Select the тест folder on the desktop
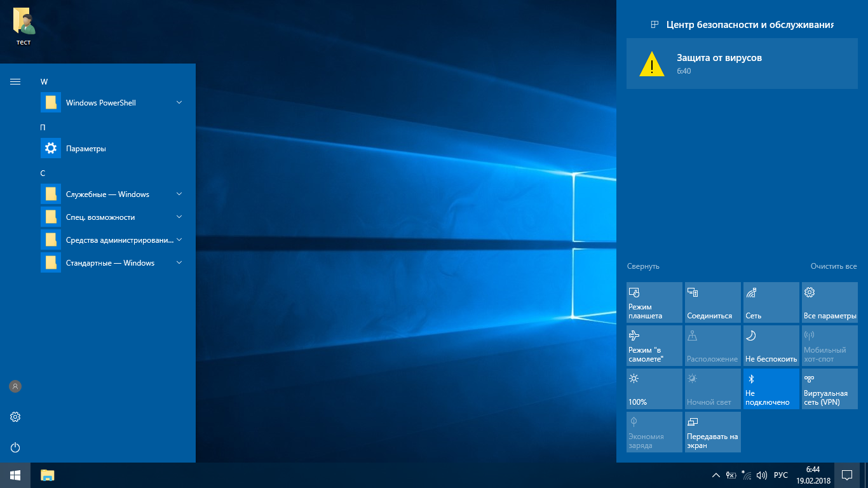The width and height of the screenshot is (868, 488). pyautogui.click(x=24, y=27)
